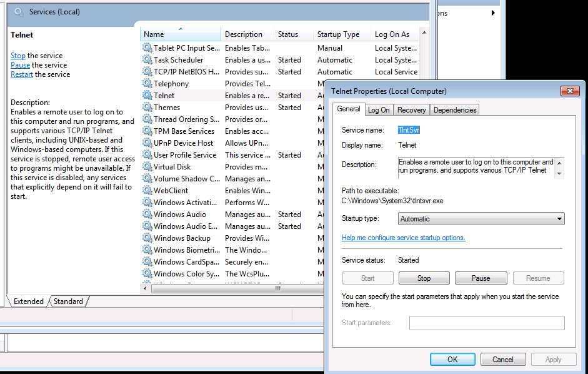Switch to the Dependencies tab

click(x=454, y=110)
